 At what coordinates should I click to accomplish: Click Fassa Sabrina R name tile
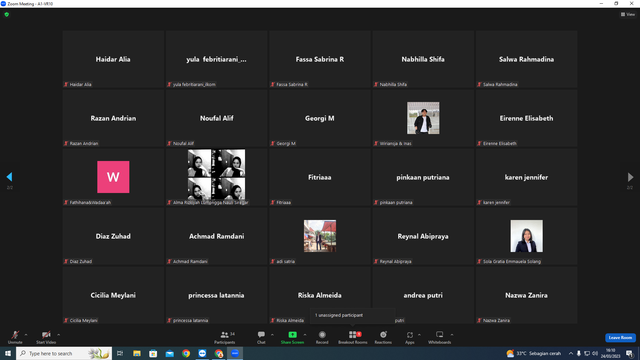[x=320, y=59]
